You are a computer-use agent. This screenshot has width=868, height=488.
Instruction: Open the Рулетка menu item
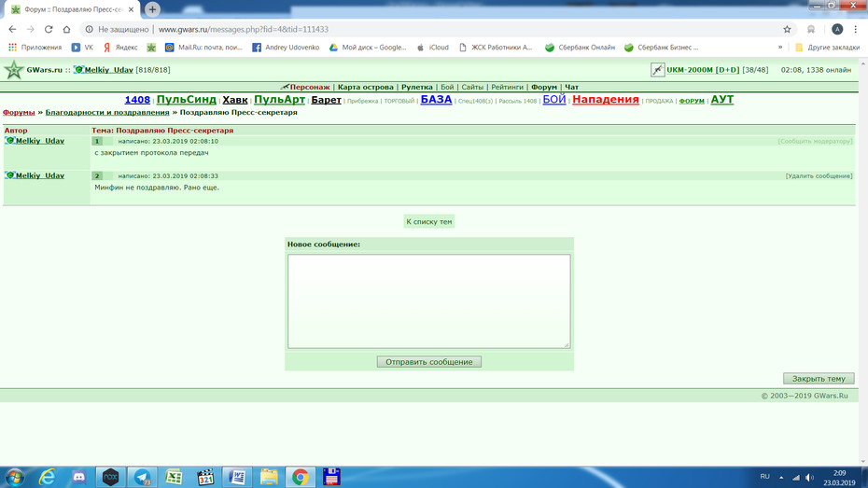tap(417, 87)
